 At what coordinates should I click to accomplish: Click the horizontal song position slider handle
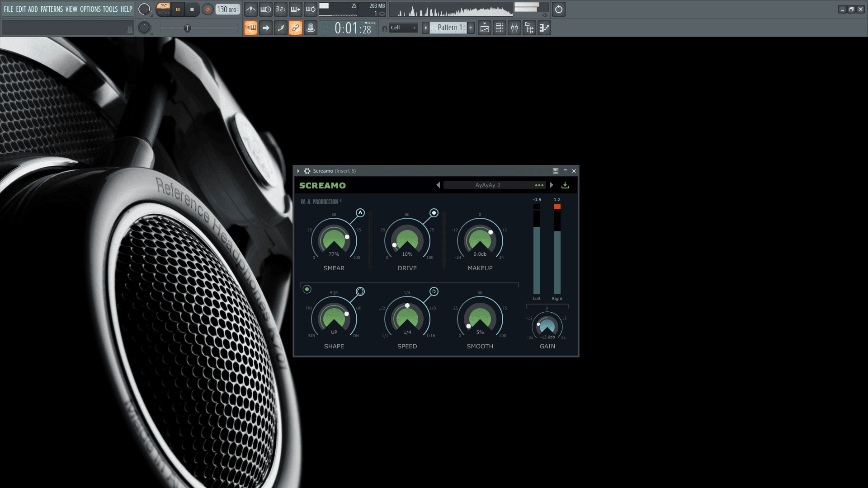[187, 28]
